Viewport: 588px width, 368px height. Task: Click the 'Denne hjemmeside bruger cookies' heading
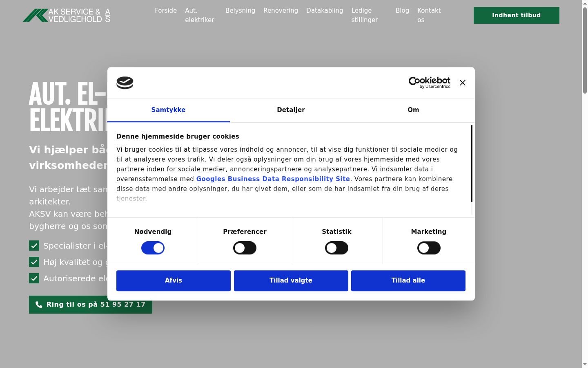(178, 137)
